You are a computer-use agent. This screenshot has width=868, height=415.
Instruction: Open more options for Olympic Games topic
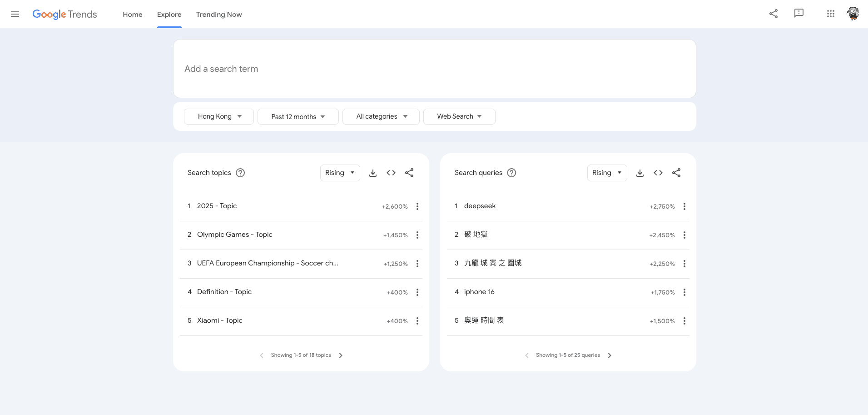[x=417, y=235]
